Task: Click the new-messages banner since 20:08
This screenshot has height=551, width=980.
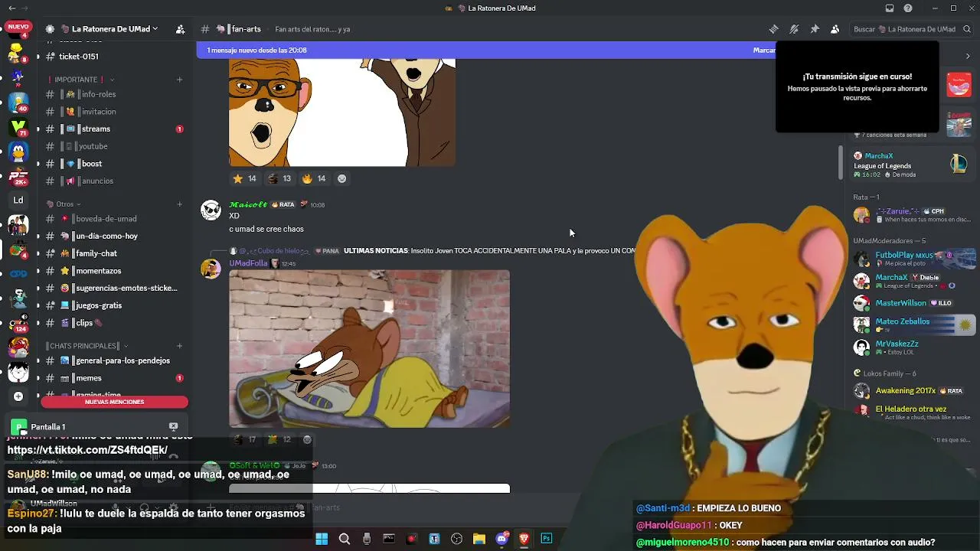Action: tap(486, 51)
